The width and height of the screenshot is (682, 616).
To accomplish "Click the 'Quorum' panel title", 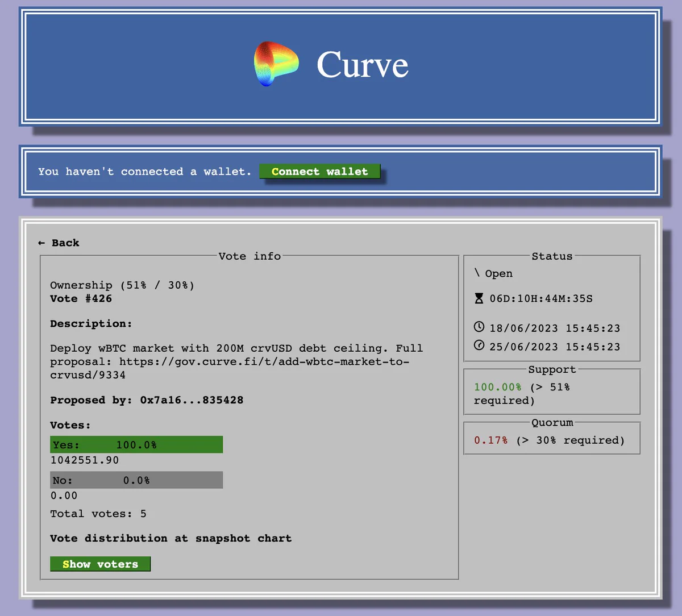I will click(552, 422).
